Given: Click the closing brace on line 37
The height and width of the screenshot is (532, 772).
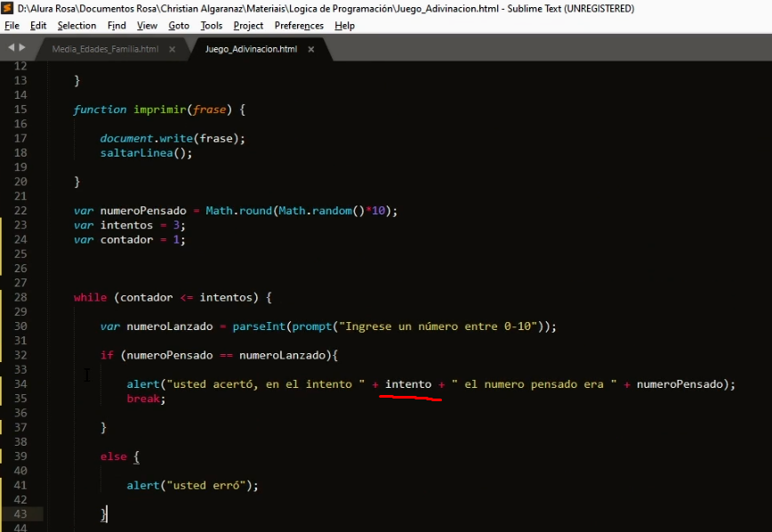Looking at the screenshot, I should point(103,428).
